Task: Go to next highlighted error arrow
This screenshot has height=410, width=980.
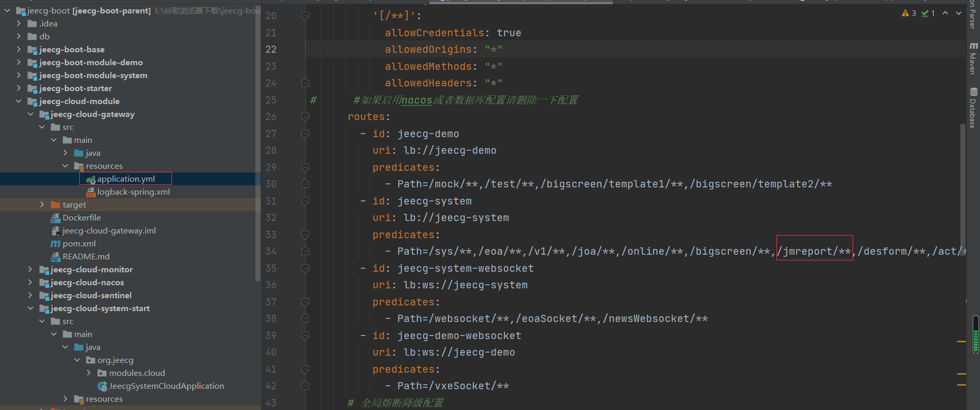Action: [959, 13]
